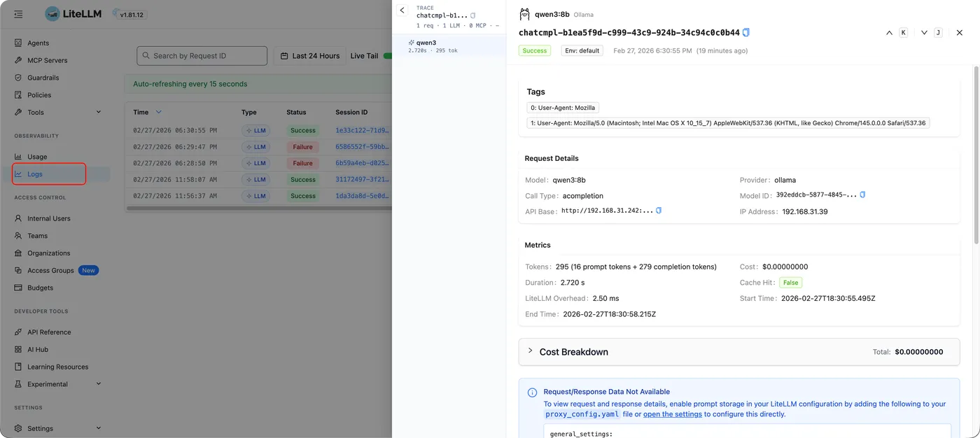Close the log details panel
The height and width of the screenshot is (438, 980).
coord(960,32)
